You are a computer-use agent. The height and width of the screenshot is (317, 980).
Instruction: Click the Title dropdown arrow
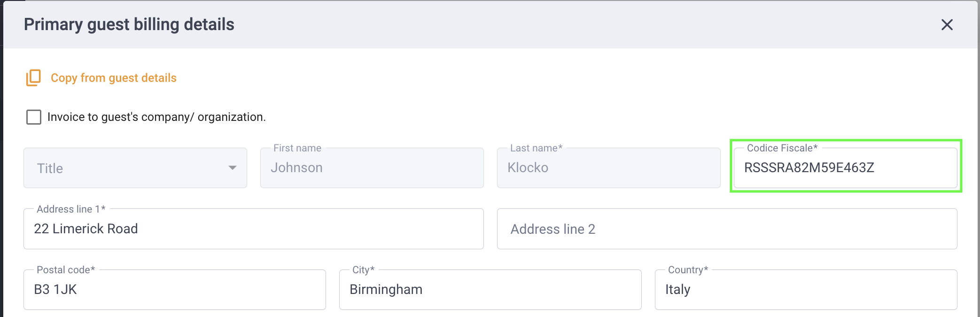(232, 168)
